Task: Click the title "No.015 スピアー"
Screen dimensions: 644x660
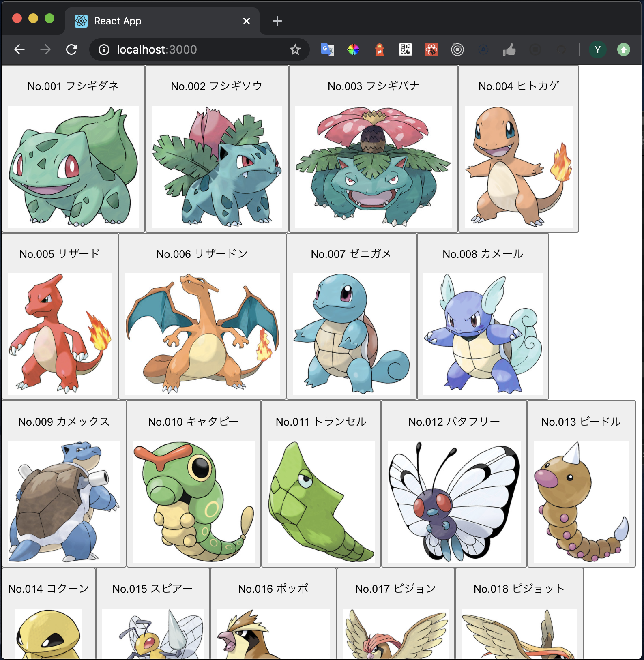Action: [x=153, y=589]
